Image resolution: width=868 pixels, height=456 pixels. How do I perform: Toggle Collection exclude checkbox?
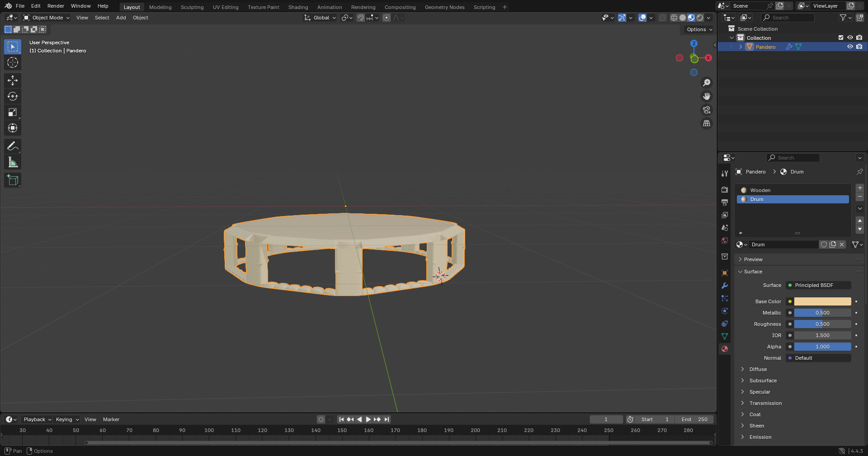click(841, 38)
